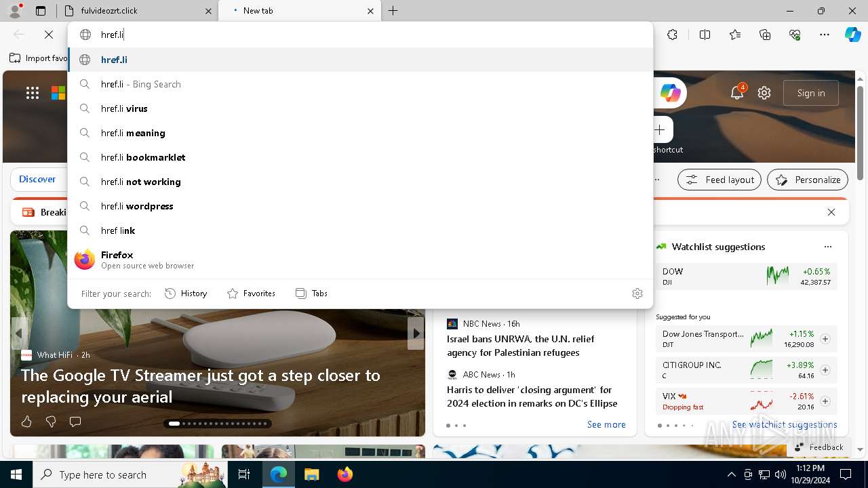Open See more news link
Image resolution: width=868 pixels, height=488 pixels.
606,424
